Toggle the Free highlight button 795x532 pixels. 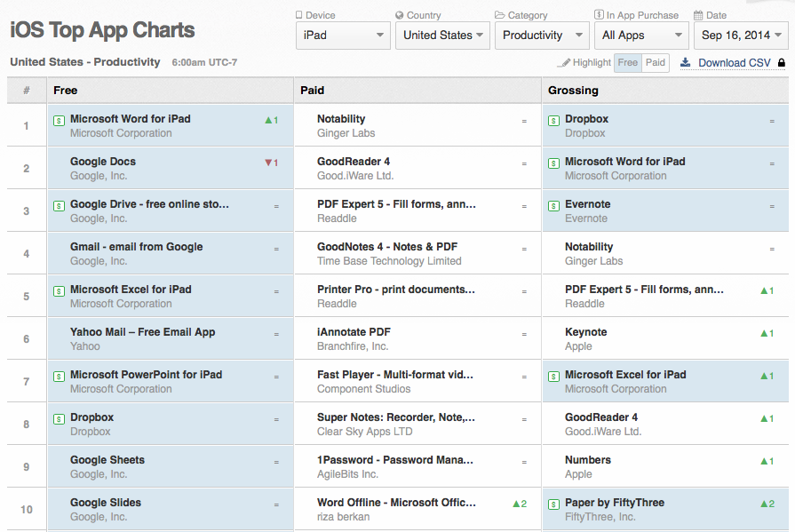coord(628,62)
